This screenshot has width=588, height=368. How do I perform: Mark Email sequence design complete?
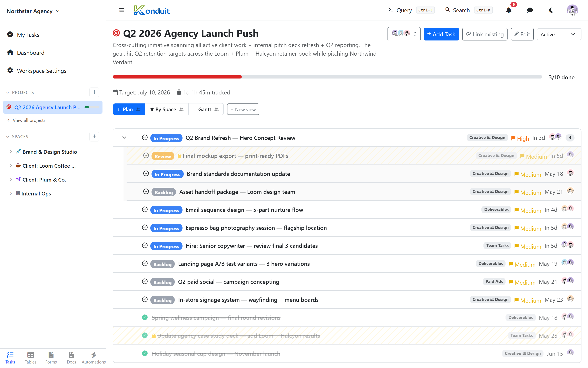coord(145,209)
